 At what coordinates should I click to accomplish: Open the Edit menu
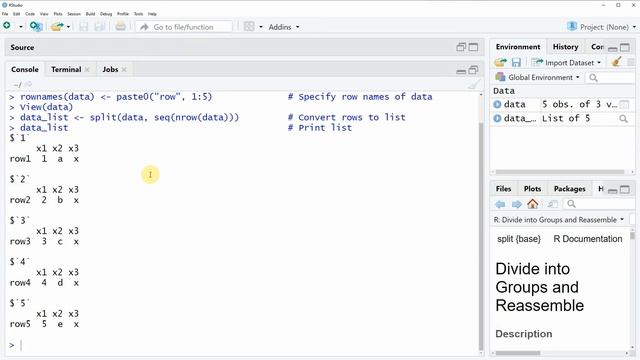pos(16,14)
